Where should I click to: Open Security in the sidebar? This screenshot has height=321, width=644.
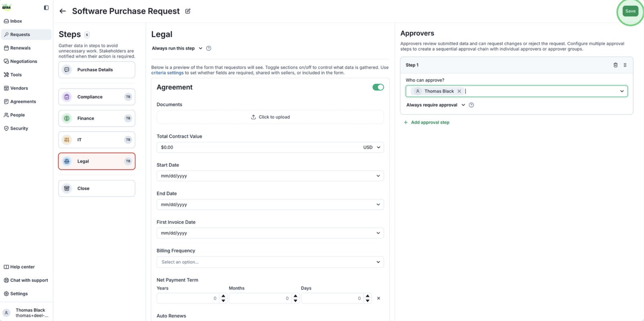pos(26,128)
